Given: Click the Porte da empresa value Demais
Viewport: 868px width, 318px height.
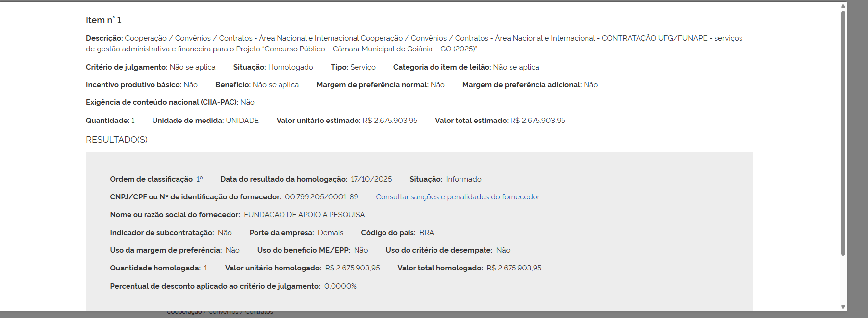Looking at the screenshot, I should point(331,233).
